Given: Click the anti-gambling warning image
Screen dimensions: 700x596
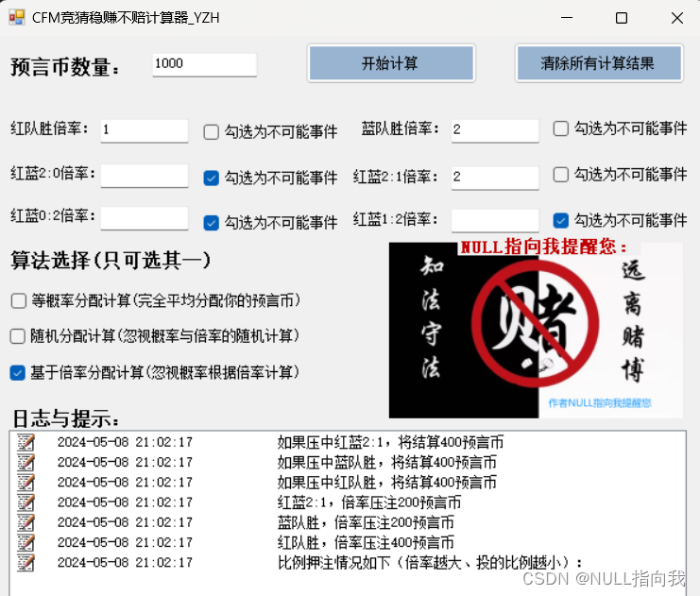Looking at the screenshot, I should tap(536, 331).
